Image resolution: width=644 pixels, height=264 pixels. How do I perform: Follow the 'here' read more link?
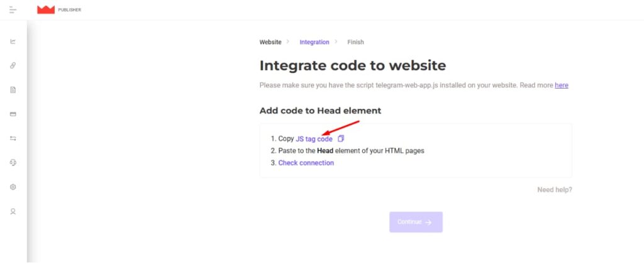tap(562, 85)
